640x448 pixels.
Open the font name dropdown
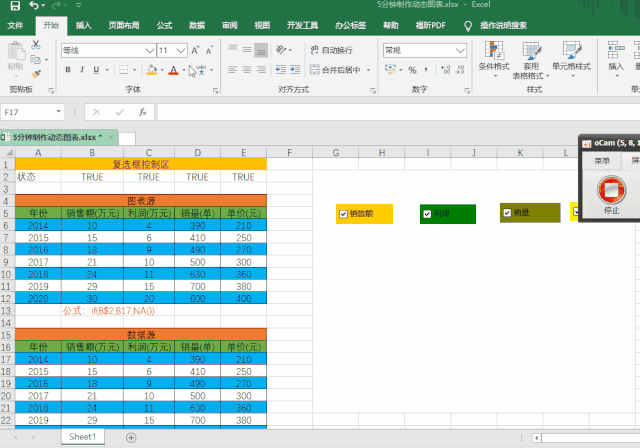point(150,50)
